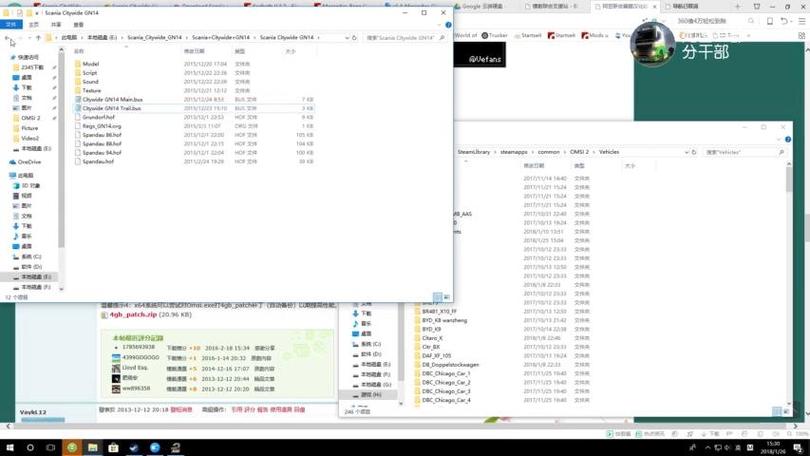
Task: Open Microsoft Store from taskbar
Action: tap(113, 448)
